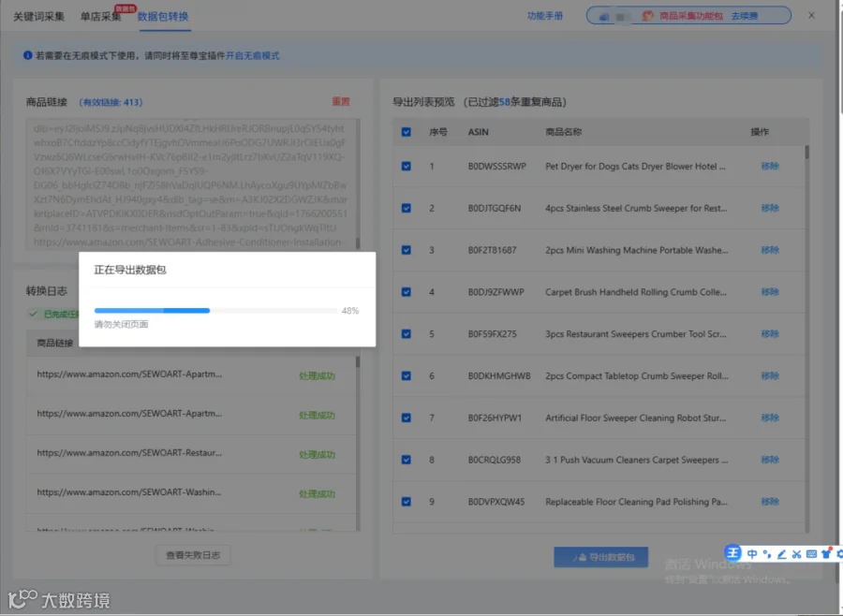The image size is (843, 616).
Task: Uncheck the checkbox for B0DWSSSRWP
Action: coord(407,166)
